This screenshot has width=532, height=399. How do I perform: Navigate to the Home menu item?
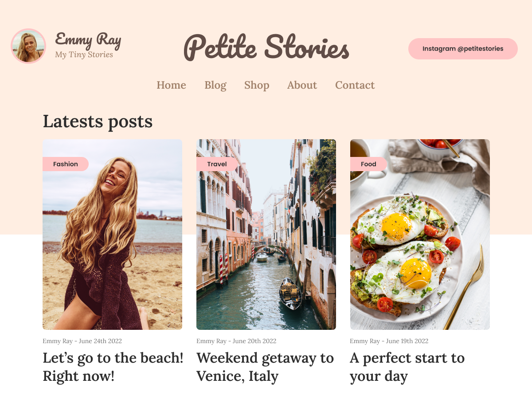point(171,85)
